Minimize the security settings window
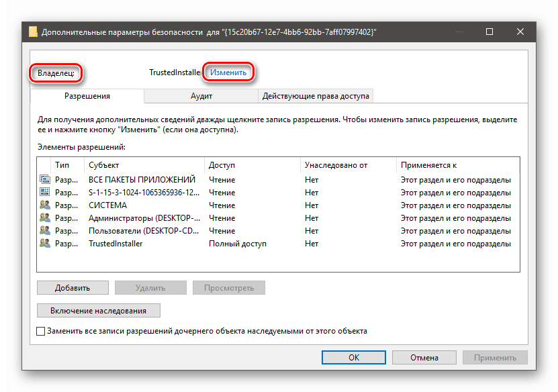Image resolution: width=558 pixels, height=392 pixels. click(x=459, y=32)
